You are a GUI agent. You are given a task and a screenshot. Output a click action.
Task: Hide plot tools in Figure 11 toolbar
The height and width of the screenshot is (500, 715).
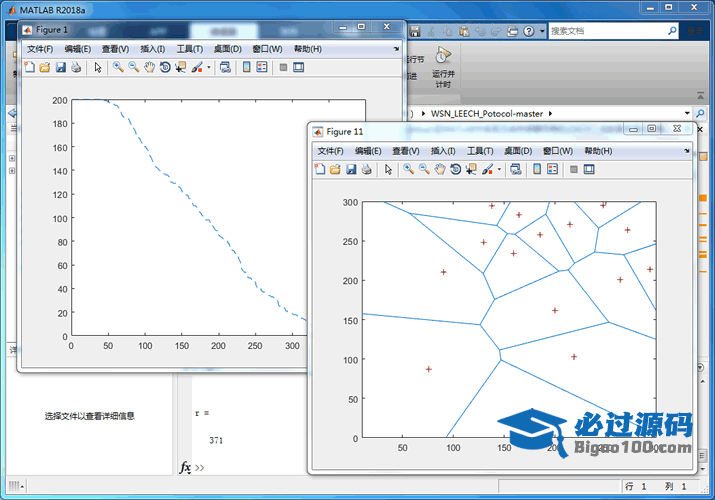(574, 170)
